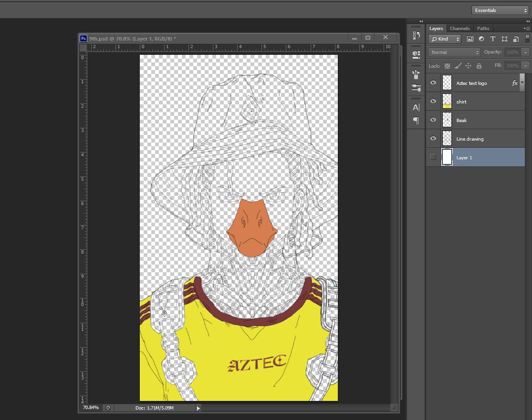Click the Fill 100% value field
Image resolution: width=532 pixels, height=420 pixels.
click(512, 66)
